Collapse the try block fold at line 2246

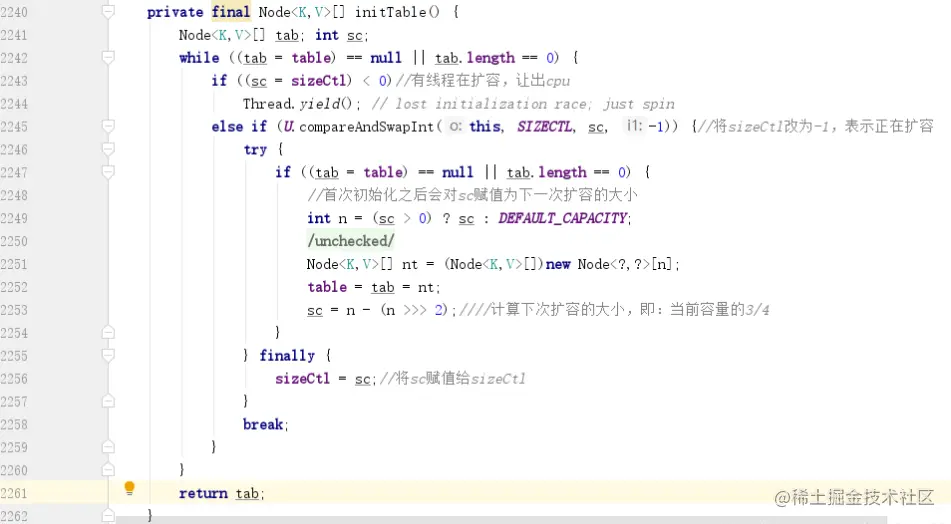[x=108, y=149]
